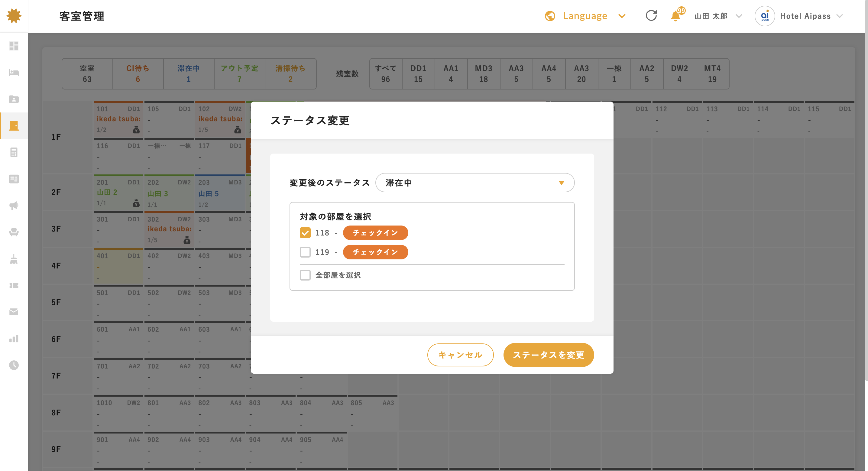Select the MD3 18 room type tab
868x471 pixels.
point(484,73)
